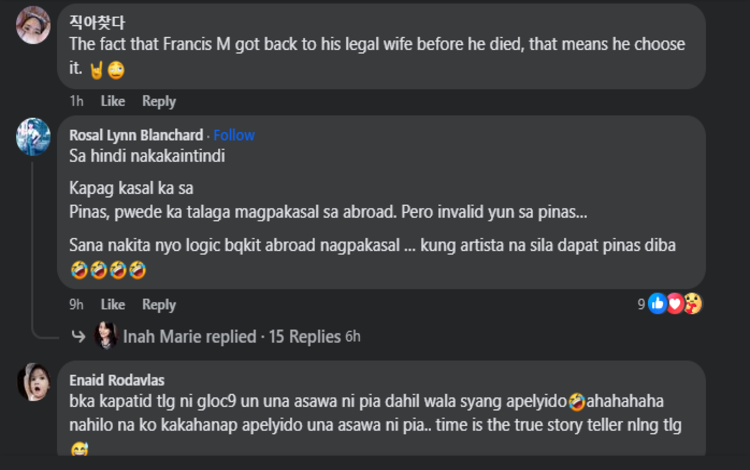Open Enaid Rodavlas's profile name link
This screenshot has height=470, width=750.
pos(117,380)
